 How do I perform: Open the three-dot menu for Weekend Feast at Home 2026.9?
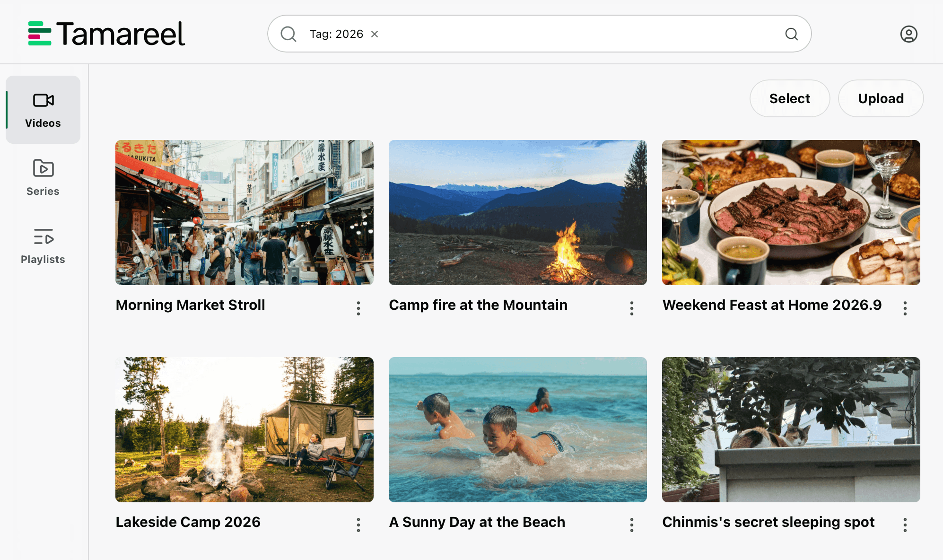click(x=905, y=308)
